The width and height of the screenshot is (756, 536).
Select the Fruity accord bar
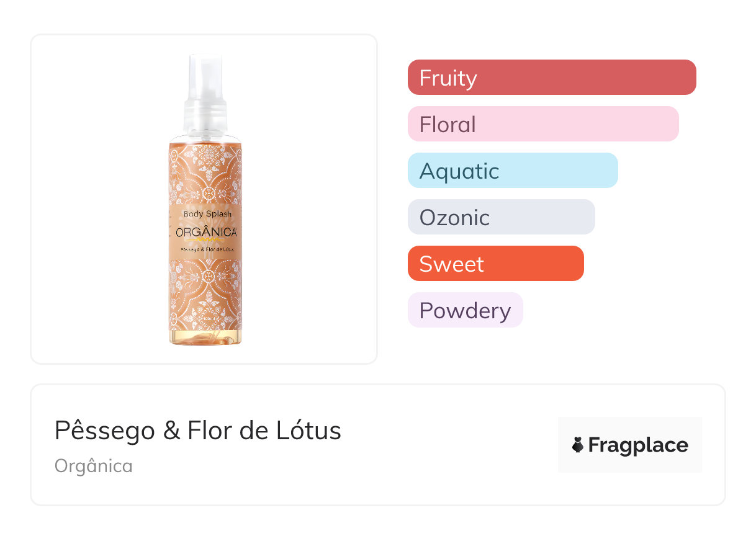tap(552, 78)
